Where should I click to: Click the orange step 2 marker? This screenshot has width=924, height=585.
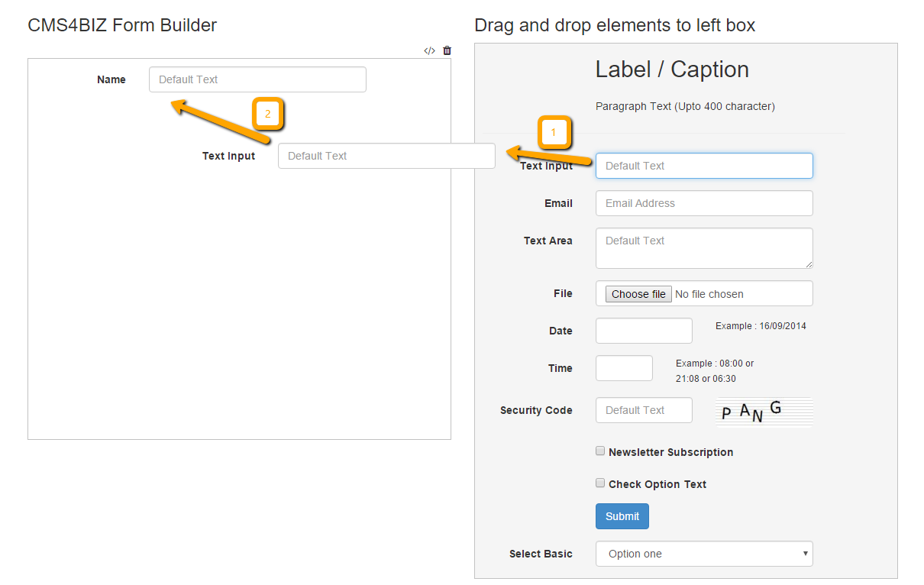267,114
